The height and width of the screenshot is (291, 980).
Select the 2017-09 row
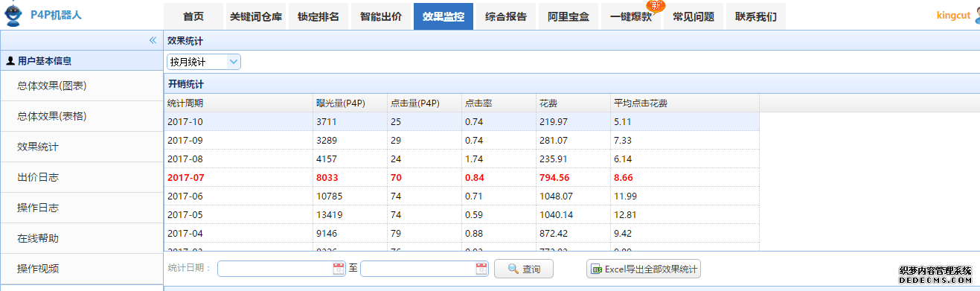[461, 140]
